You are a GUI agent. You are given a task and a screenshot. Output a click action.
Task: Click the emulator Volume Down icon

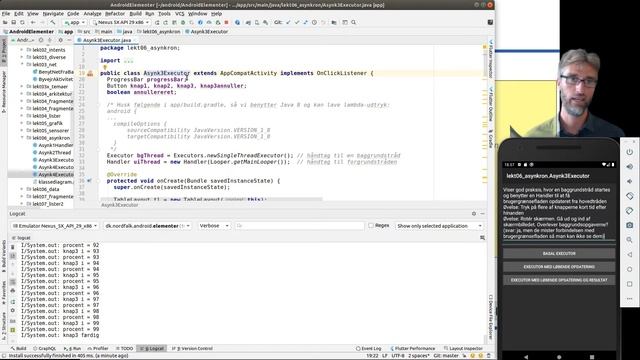point(629,181)
